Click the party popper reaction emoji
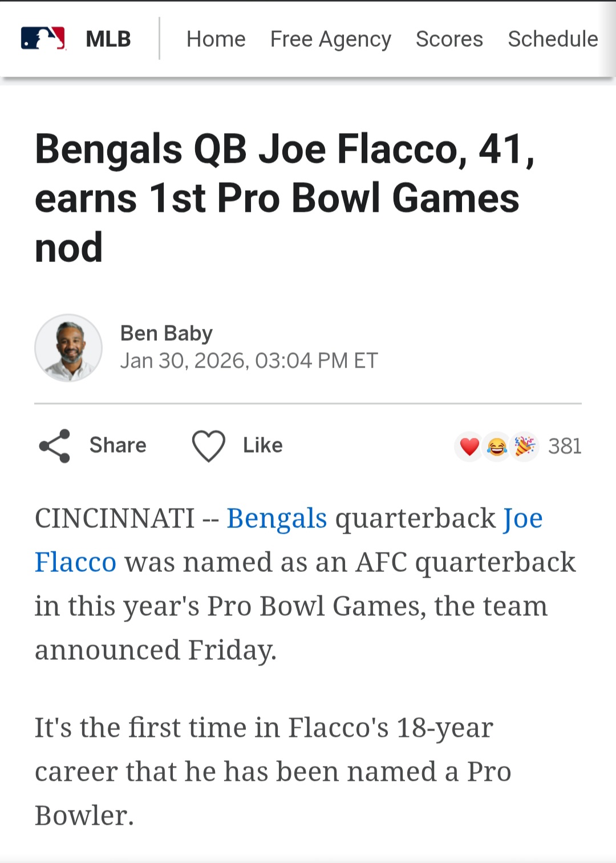616x863 pixels. (x=524, y=446)
